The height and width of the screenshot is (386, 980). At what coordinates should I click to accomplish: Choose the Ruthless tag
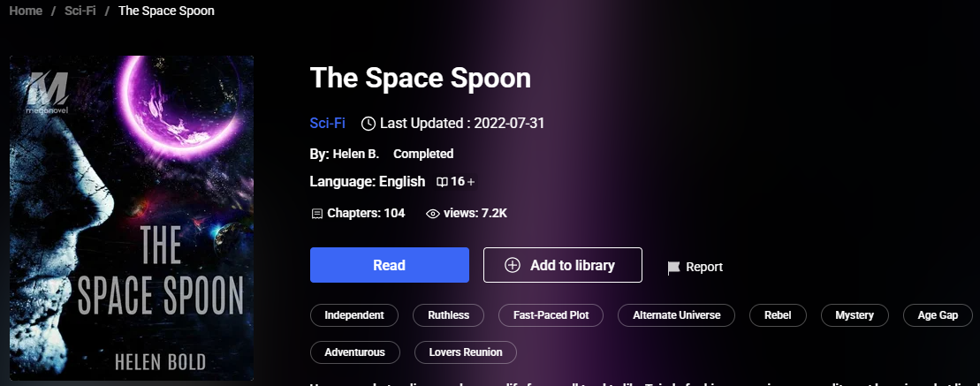(x=449, y=315)
